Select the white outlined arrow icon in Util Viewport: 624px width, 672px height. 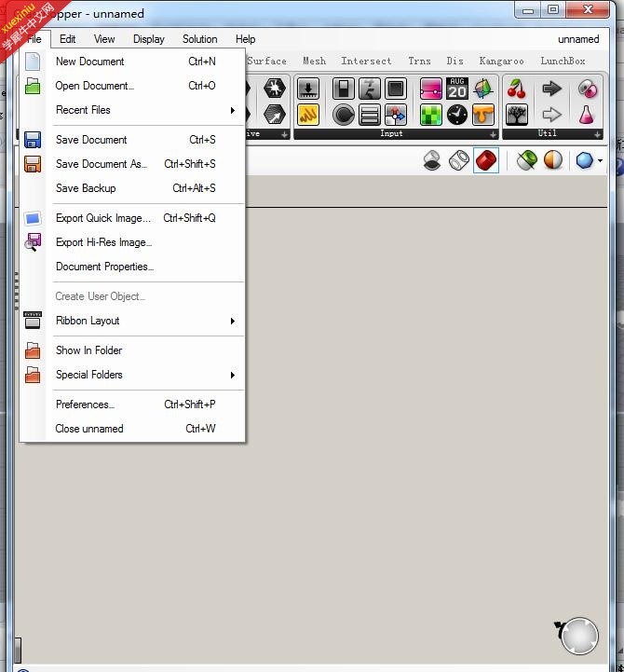pyautogui.click(x=551, y=115)
